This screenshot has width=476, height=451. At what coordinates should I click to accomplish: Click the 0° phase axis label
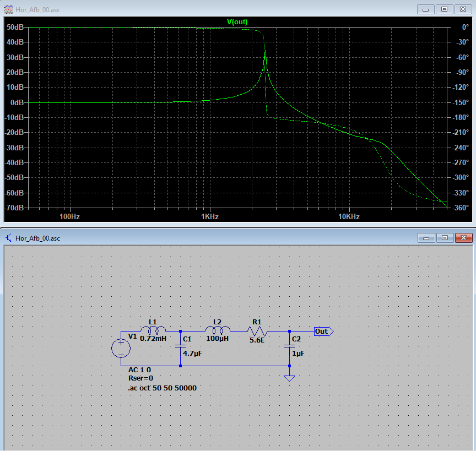(x=466, y=28)
